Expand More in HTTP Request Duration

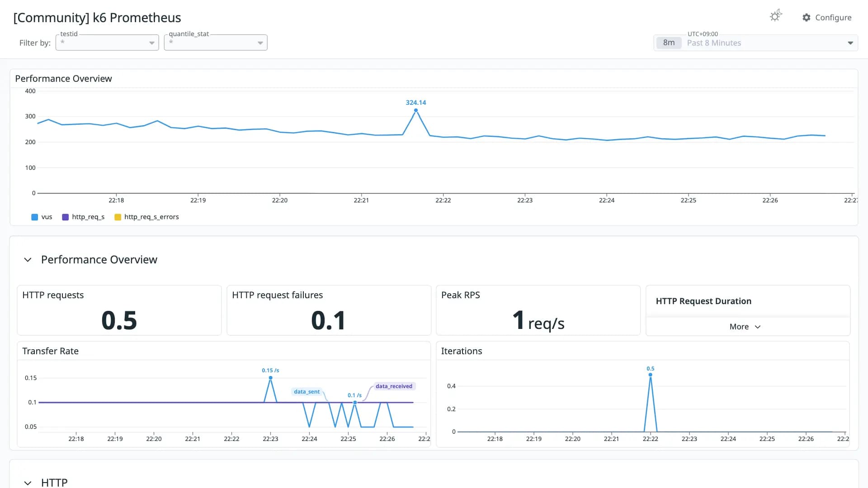point(745,327)
